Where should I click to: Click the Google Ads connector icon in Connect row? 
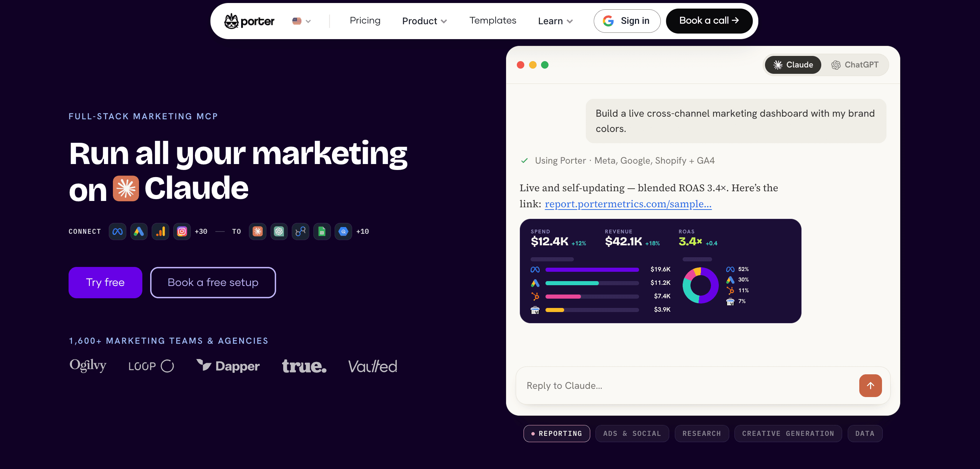pyautogui.click(x=139, y=232)
